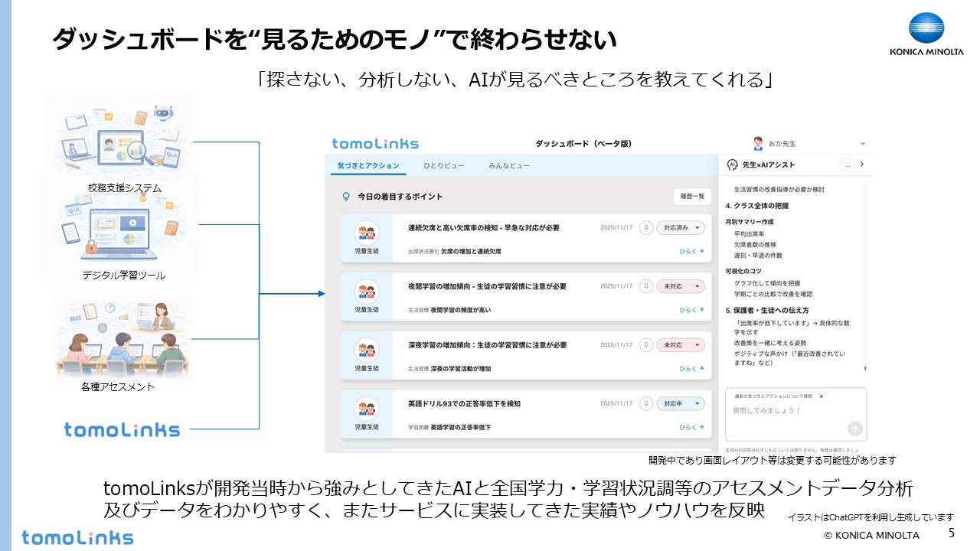Image resolution: width=980 pixels, height=551 pixels.
Task: Click the 夜間学習の増加傾向 card title
Action: pyautogui.click(x=487, y=286)
